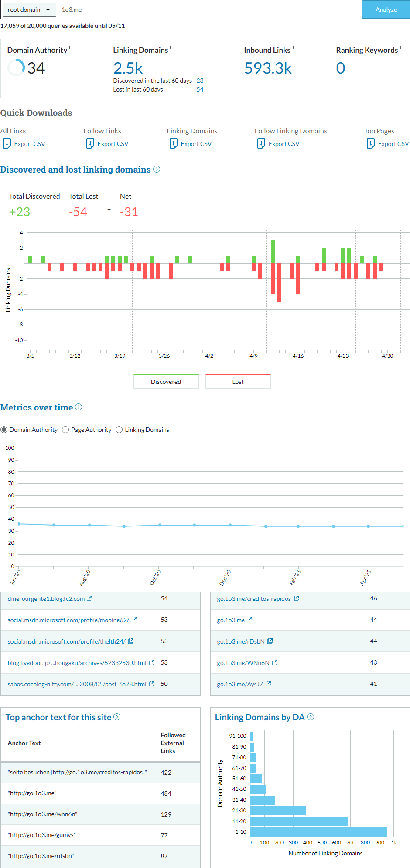
Task: Open the info icon beside Domain Authority
Action: 70,48
